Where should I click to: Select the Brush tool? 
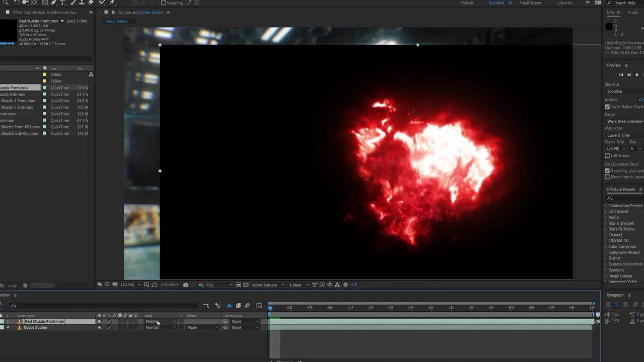click(x=72, y=3)
